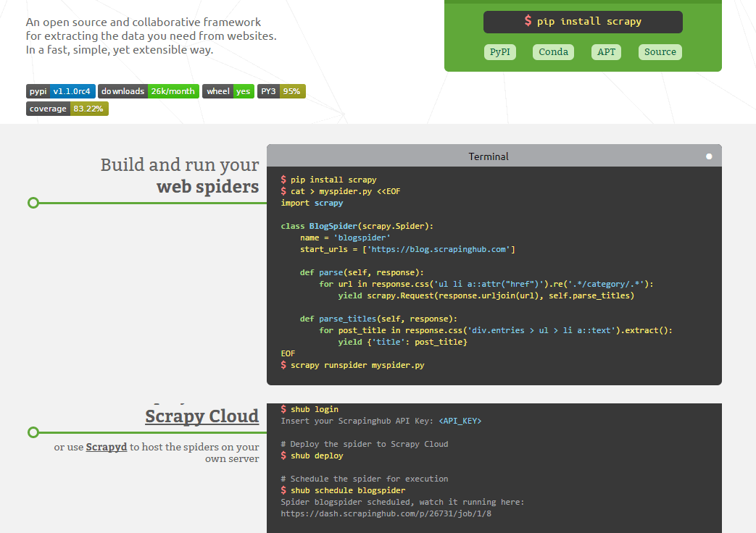Click the circle marker beside Scrapy Cloud heading
The height and width of the screenshot is (533, 756).
[33, 432]
